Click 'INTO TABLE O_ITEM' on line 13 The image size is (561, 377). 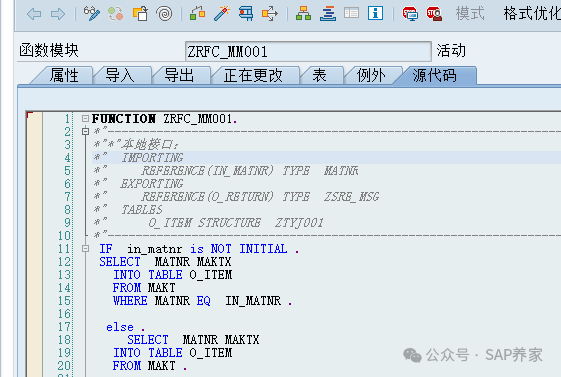172,275
